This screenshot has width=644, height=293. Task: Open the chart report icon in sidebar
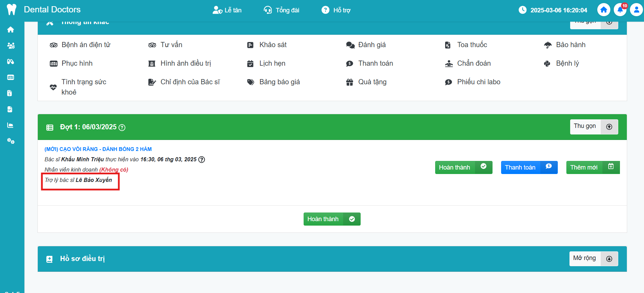click(10, 125)
